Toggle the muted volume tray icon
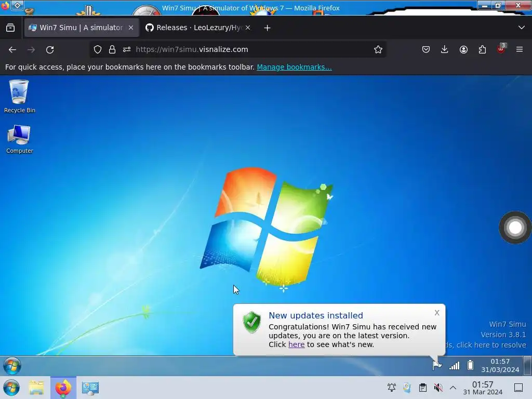Screen dimensions: 532x399 pyautogui.click(x=438, y=388)
